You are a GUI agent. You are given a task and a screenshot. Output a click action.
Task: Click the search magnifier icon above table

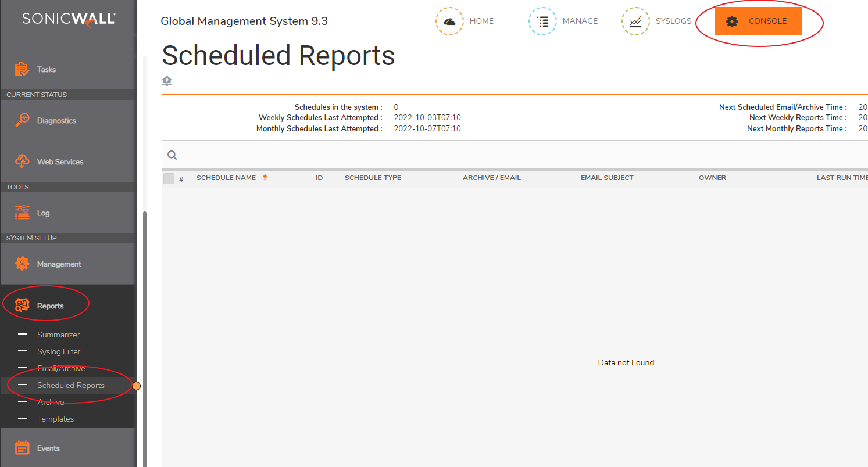click(x=172, y=155)
